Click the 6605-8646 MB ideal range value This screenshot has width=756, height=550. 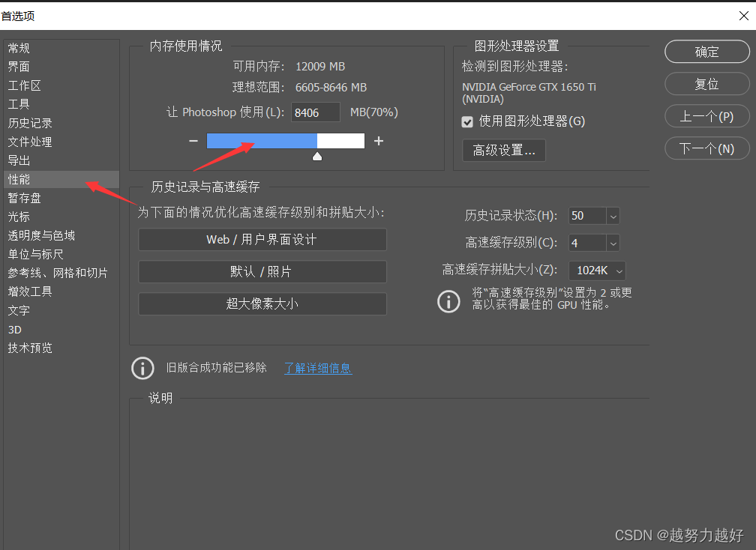click(x=331, y=88)
